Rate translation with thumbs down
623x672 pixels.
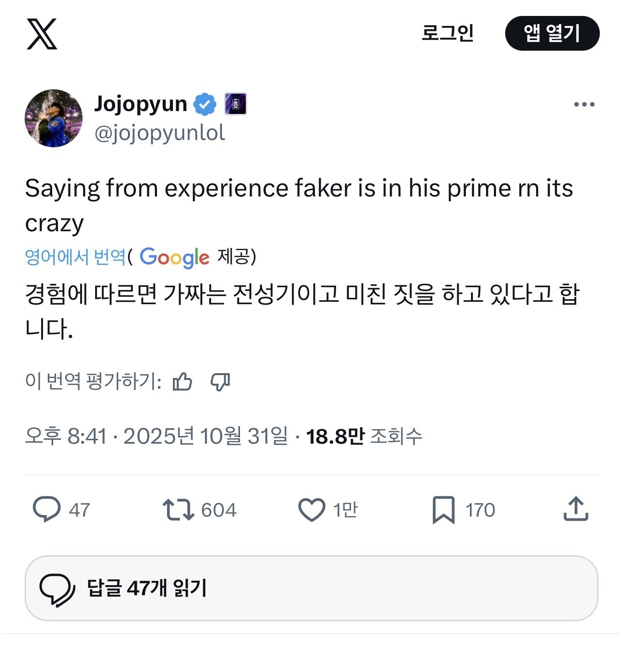coord(220,382)
